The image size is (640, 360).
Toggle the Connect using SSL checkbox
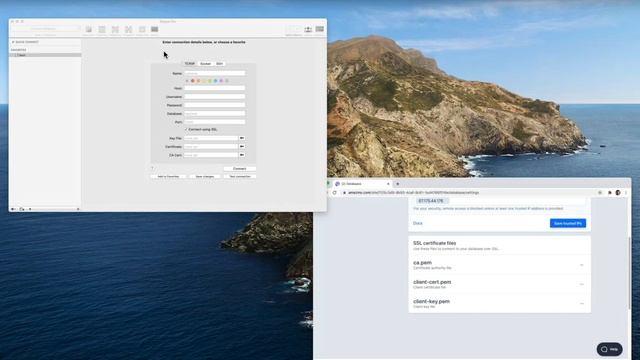tap(186, 129)
